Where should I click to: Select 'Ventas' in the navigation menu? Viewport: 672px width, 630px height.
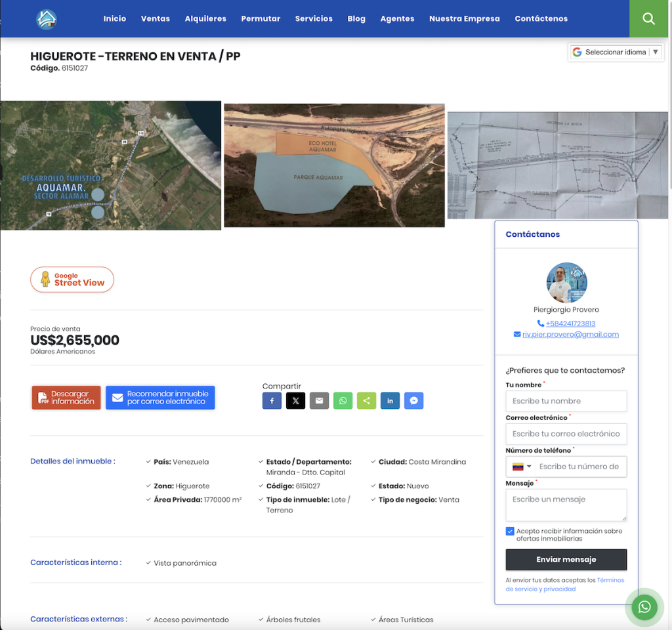(x=155, y=18)
